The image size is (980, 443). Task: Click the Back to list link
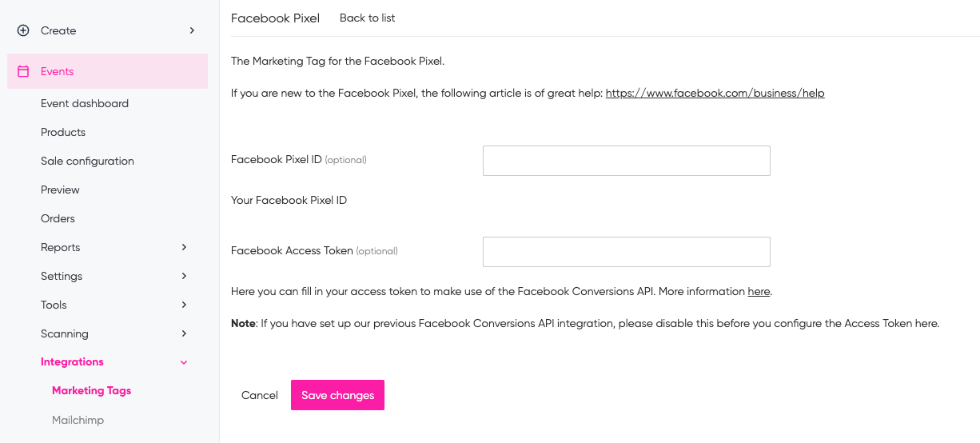tap(367, 18)
